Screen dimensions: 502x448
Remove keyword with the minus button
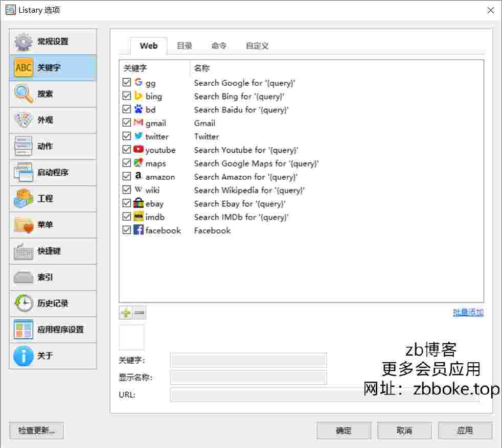point(139,313)
